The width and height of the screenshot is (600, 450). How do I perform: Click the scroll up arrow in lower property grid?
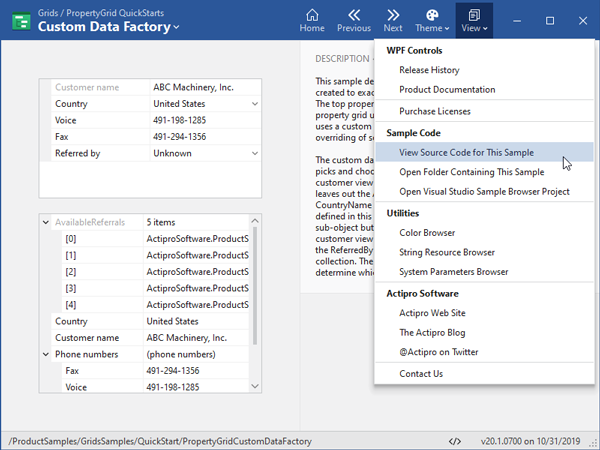pos(255,221)
